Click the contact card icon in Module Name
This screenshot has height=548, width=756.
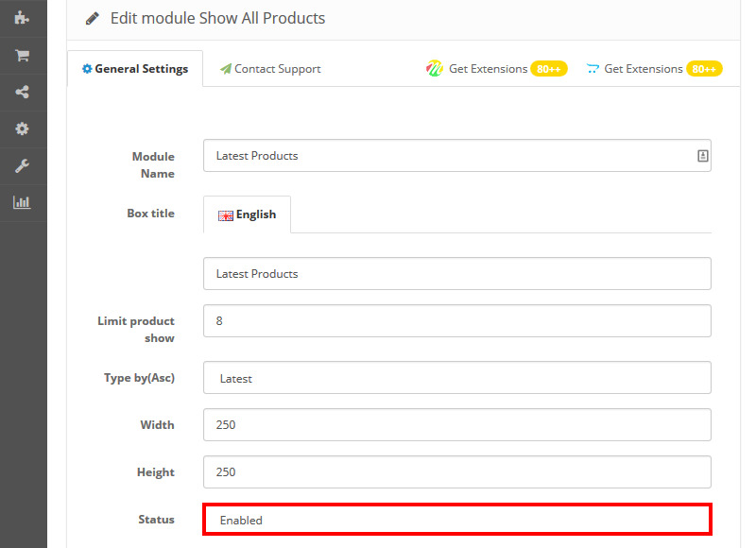coord(702,156)
